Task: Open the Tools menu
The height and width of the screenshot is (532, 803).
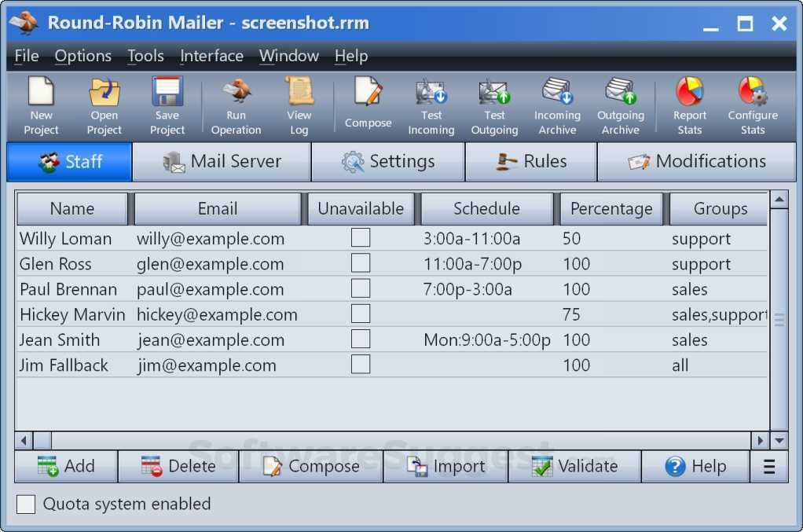Action: pos(146,55)
